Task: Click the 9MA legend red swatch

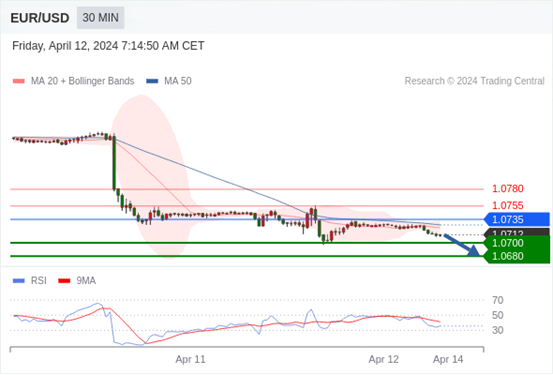Action: pos(64,281)
